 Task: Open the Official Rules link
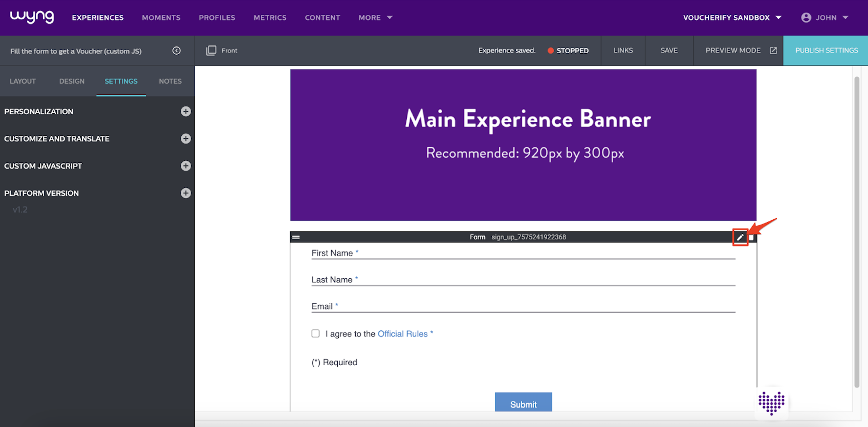click(x=402, y=334)
